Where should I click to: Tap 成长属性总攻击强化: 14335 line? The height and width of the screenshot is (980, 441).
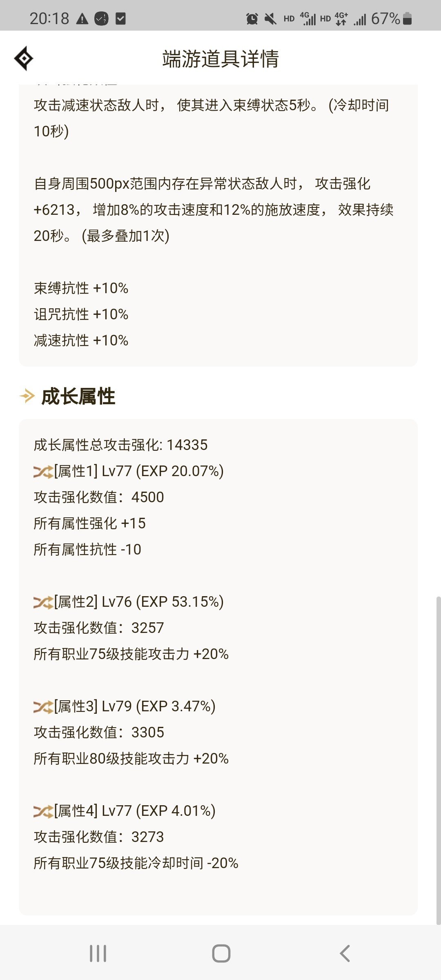tap(120, 445)
